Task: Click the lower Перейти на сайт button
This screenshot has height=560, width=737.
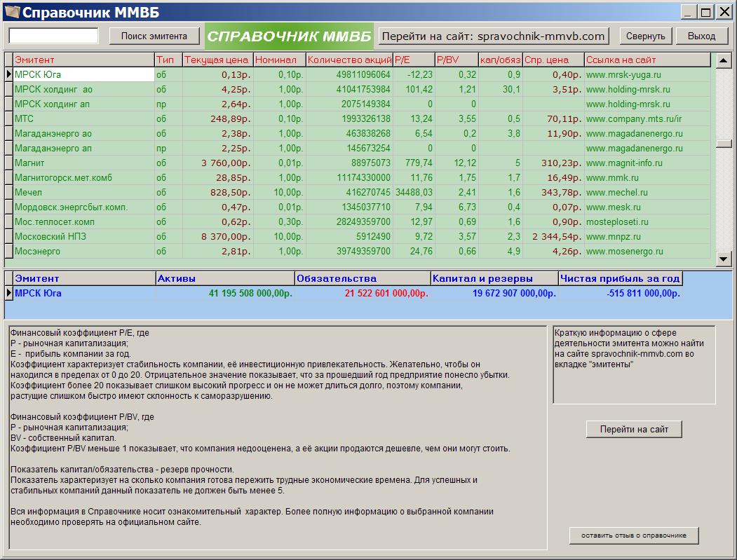Action: tap(634, 429)
